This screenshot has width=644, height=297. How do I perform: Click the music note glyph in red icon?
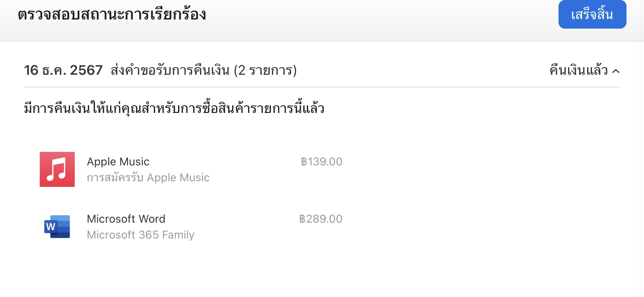click(x=56, y=169)
